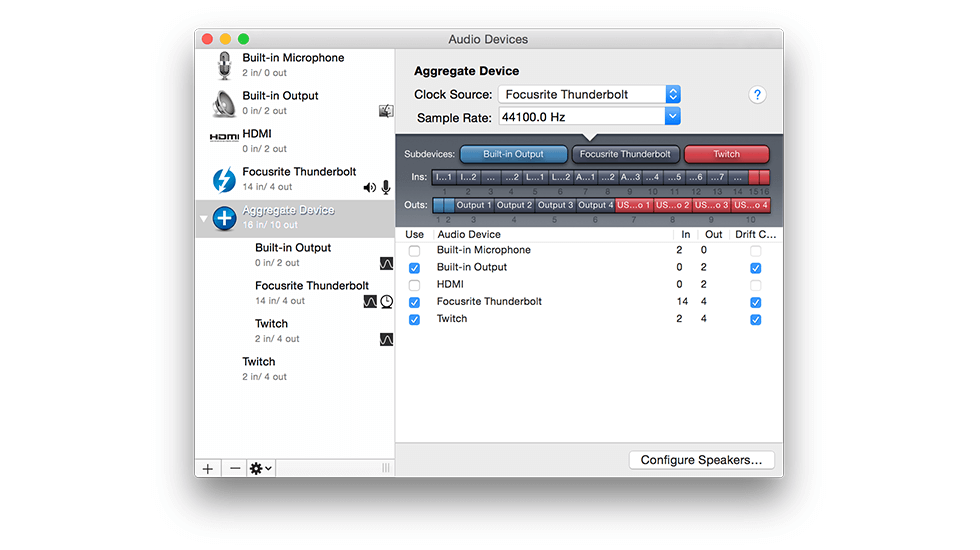980x550 pixels.
Task: Select the Output 1 channel block
Action: click(474, 205)
